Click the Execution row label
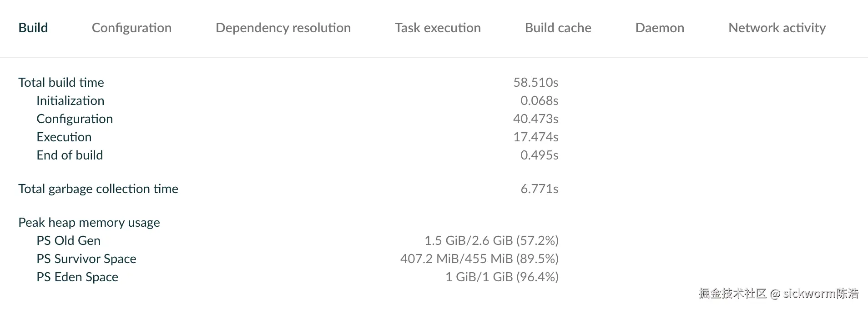868x309 pixels. click(x=64, y=137)
